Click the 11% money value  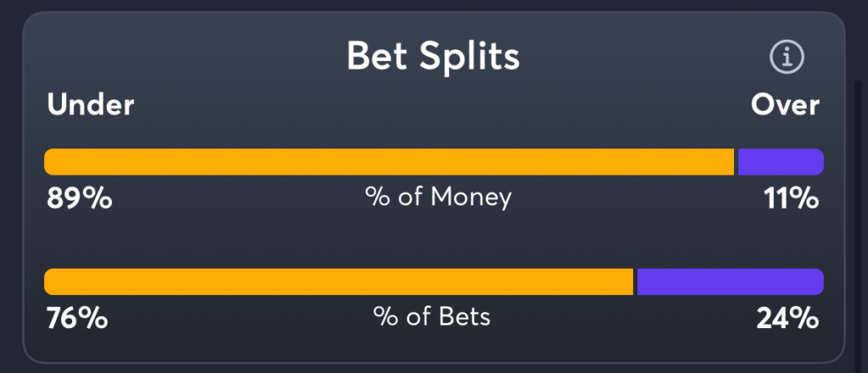click(x=792, y=198)
